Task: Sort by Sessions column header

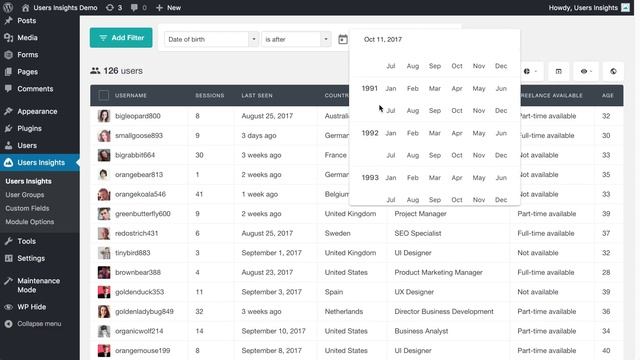Action: [x=210, y=96]
